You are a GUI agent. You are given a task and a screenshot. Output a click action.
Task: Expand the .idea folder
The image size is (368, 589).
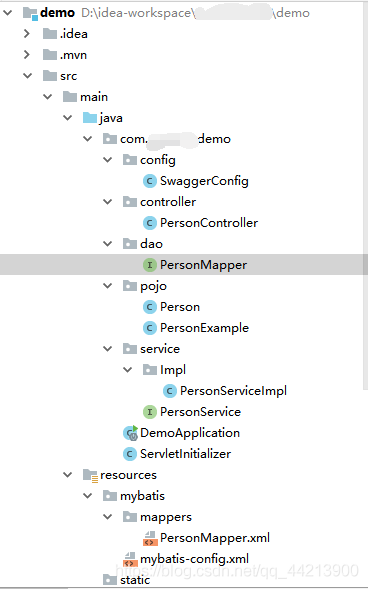[x=27, y=34]
